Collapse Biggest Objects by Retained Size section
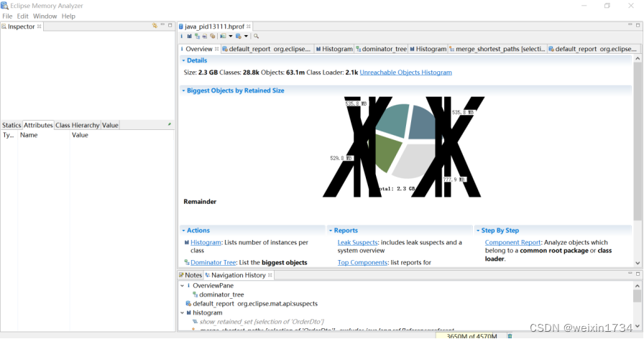Image resolution: width=644 pixels, height=339 pixels. [183, 90]
